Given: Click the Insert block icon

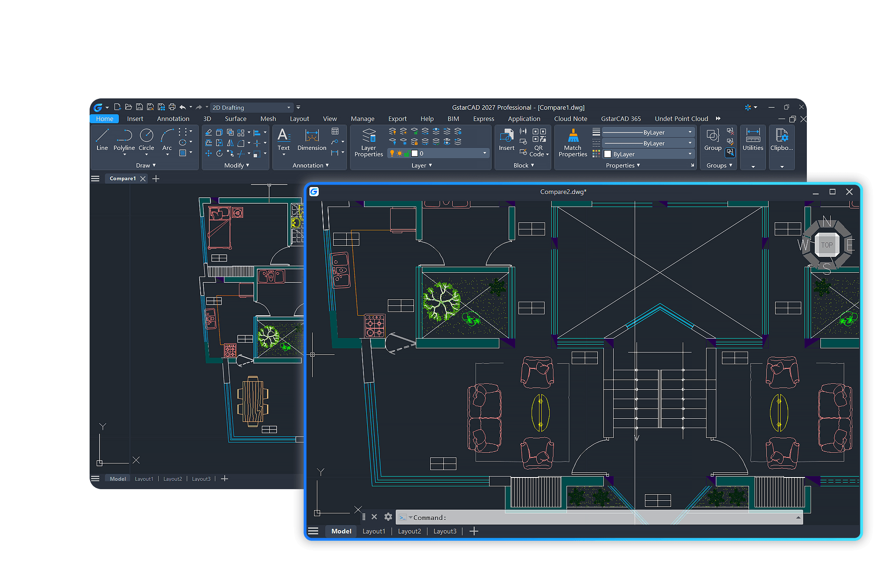Looking at the screenshot, I should (x=506, y=140).
